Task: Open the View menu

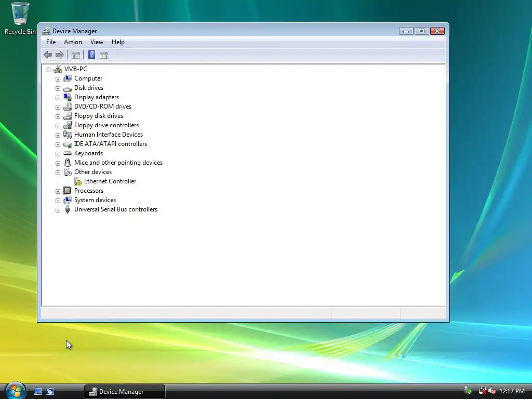Action: [x=97, y=42]
